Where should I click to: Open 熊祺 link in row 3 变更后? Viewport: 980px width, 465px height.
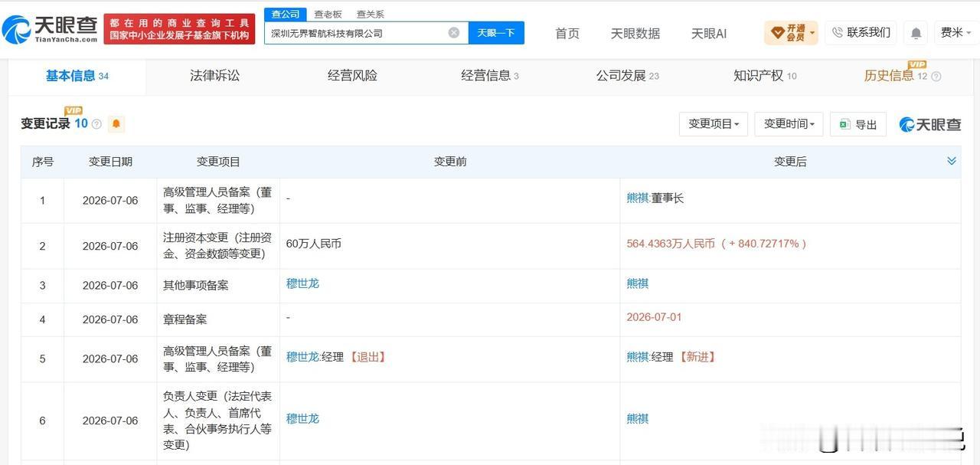[637, 283]
